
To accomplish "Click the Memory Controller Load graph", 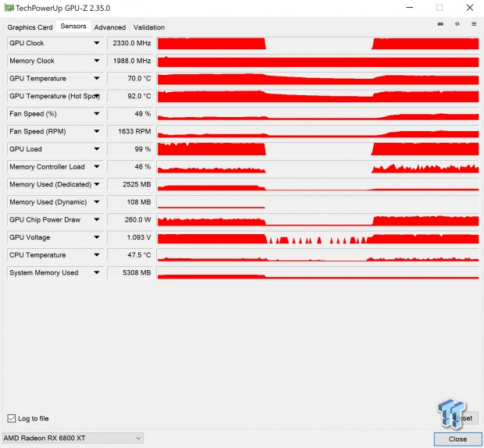I will click(x=318, y=166).
